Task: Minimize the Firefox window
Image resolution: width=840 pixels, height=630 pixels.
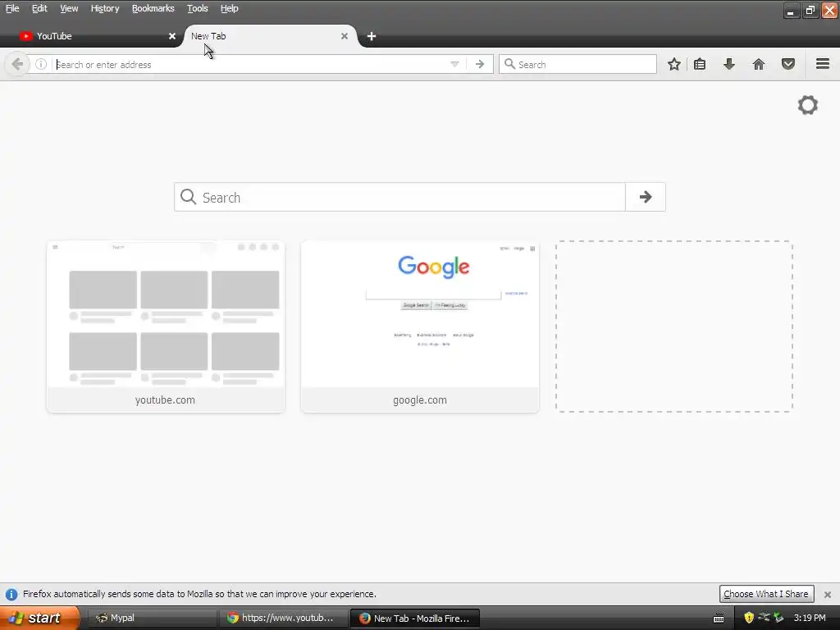Action: (791, 10)
